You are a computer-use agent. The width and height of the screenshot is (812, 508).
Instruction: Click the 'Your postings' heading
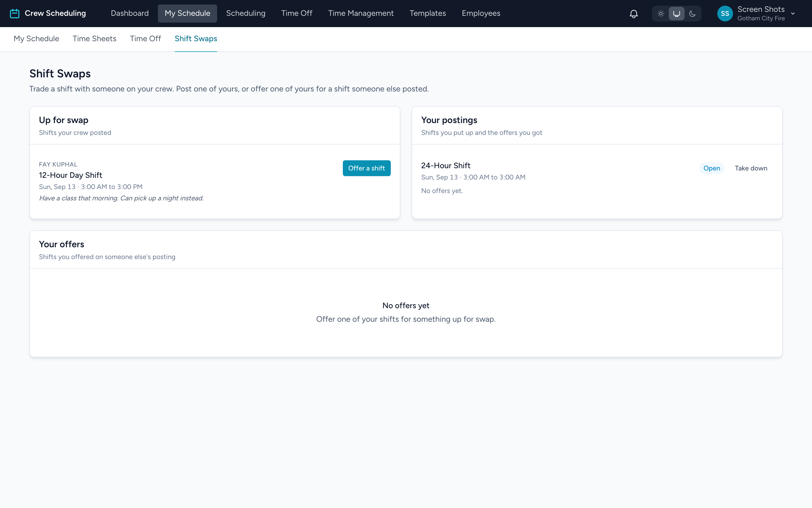[x=449, y=120]
